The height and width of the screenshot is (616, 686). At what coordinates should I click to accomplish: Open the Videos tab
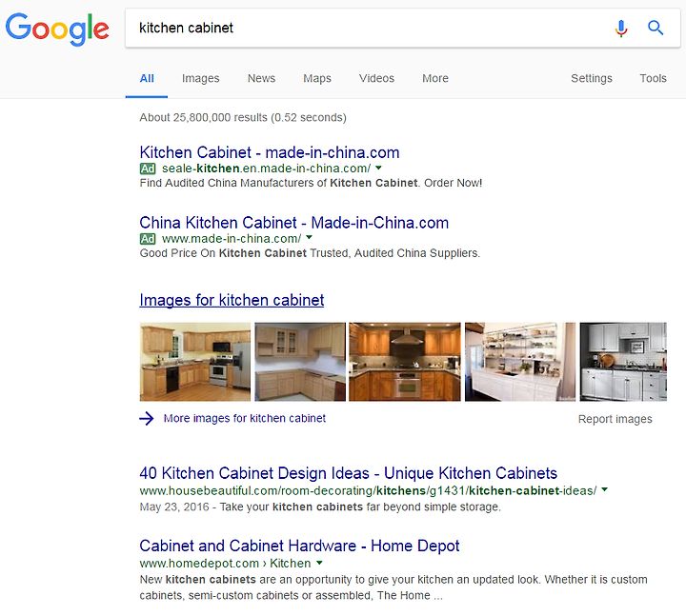(376, 78)
